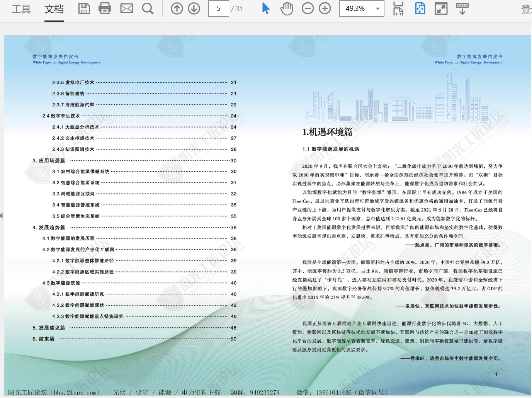Click TOC entry 2.4 数字孪生技术
The height and width of the screenshot is (398, 532).
coord(139,116)
